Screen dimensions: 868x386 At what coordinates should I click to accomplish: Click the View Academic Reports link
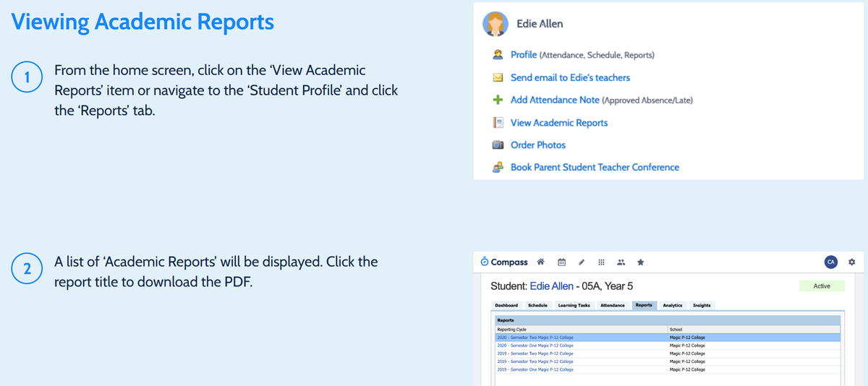click(x=558, y=123)
